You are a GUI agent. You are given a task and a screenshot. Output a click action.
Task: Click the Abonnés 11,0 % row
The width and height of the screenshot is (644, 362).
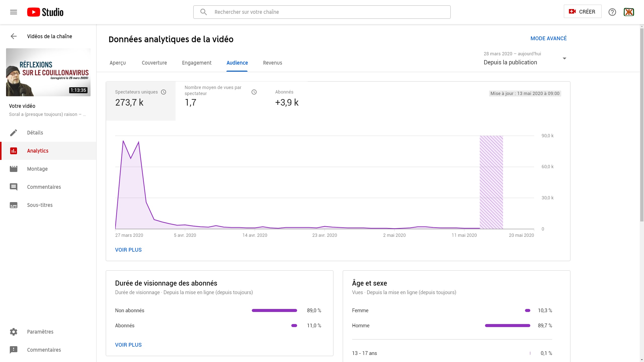(218, 326)
